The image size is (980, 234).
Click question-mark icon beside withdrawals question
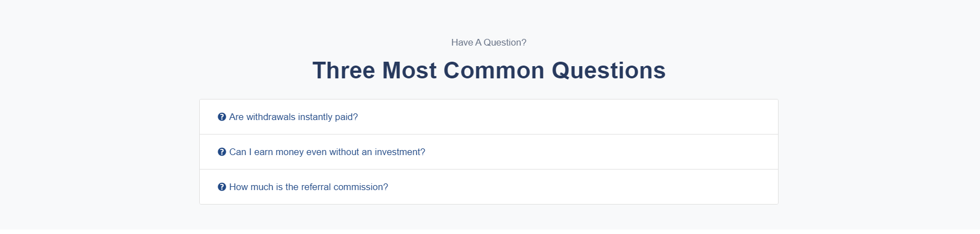[221, 117]
